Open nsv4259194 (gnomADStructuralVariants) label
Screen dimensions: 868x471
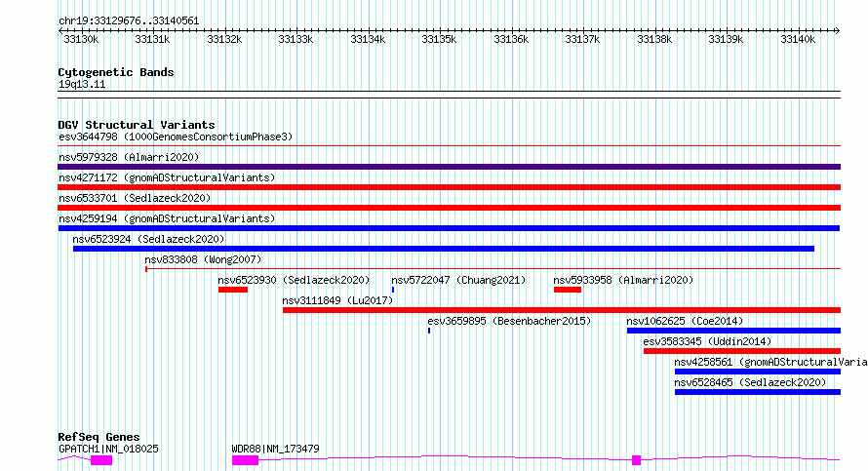coord(167,218)
